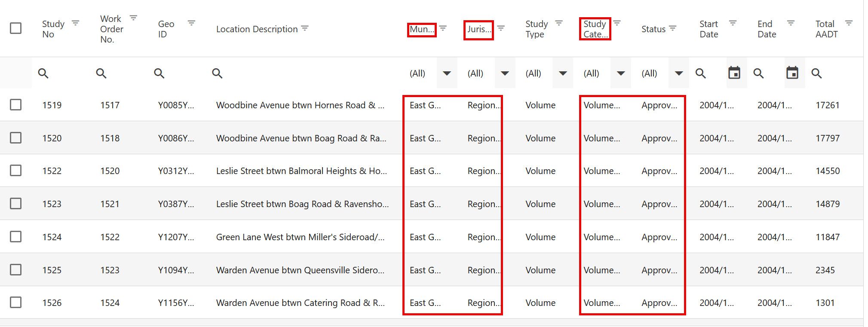Open the End Date calendar picker icon
This screenshot has width=868, height=327.
pyautogui.click(x=792, y=73)
